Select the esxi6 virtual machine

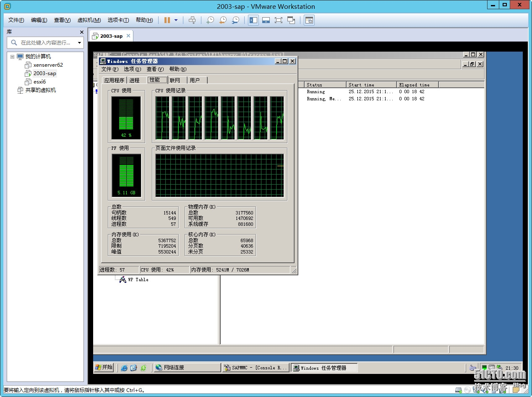click(x=39, y=81)
